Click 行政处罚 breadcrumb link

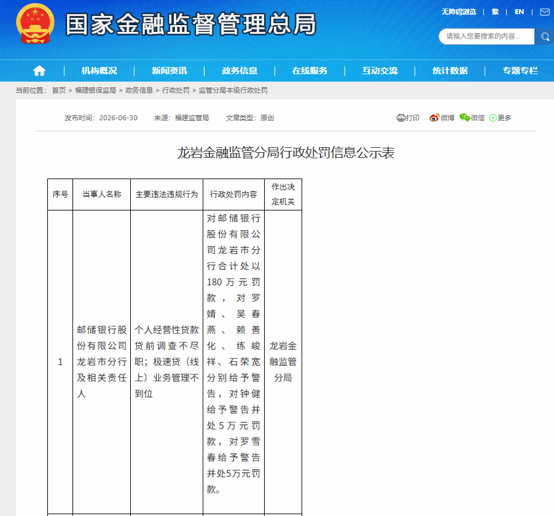[176, 90]
